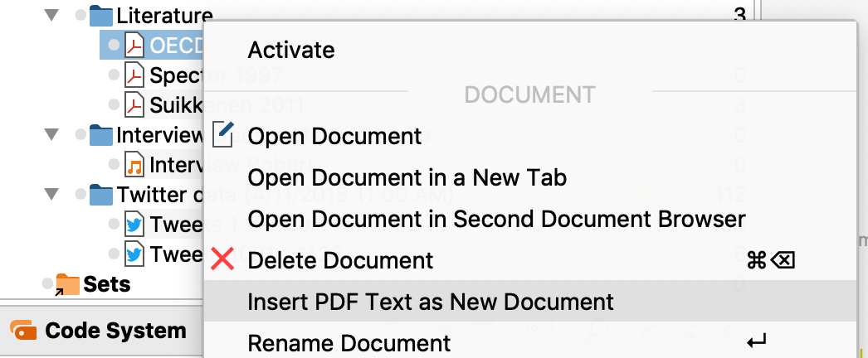Click the red X delete icon
The height and width of the screenshot is (358, 868).
[222, 259]
